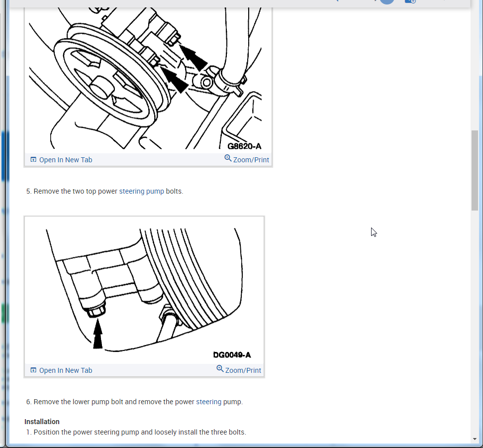Click text 'Remove the lower pump bolt'

[x=78, y=402]
